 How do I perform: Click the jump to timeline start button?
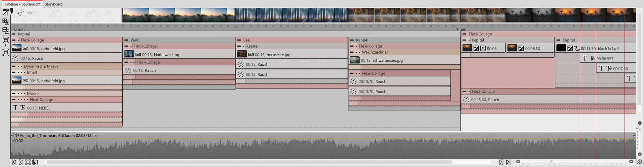coord(14,162)
